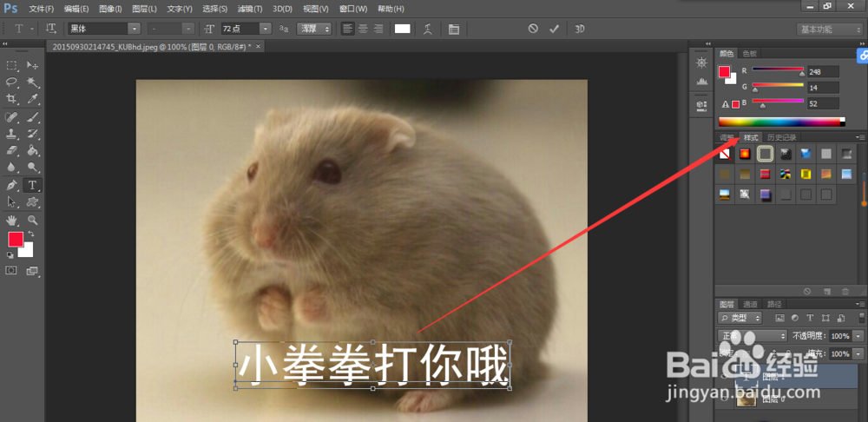Toggle Quick Mask mode
Image resolution: width=868 pixels, height=422 pixels.
coord(11,271)
